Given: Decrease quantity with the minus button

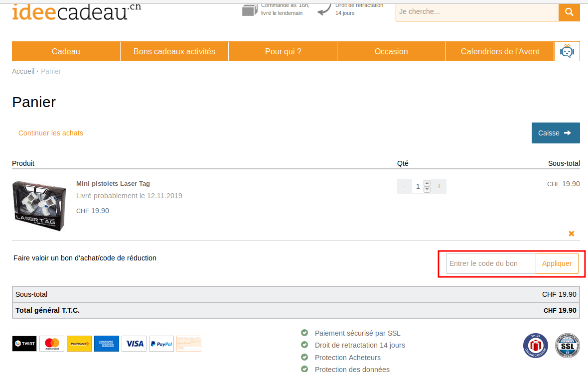Looking at the screenshot, I should pyautogui.click(x=404, y=186).
